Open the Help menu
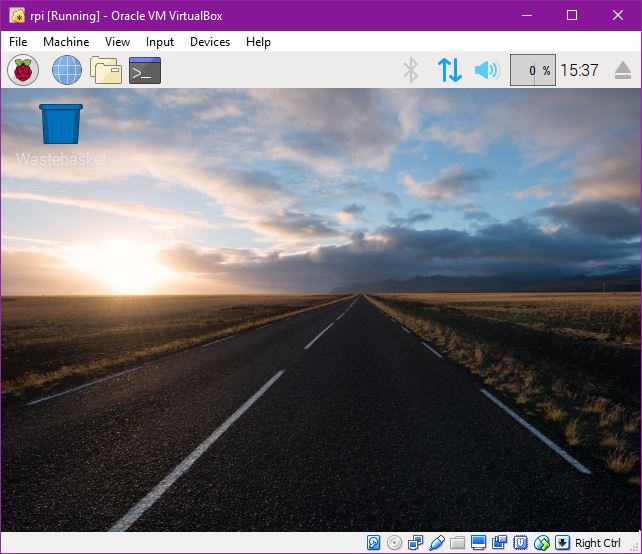The image size is (642, 554). 258,42
